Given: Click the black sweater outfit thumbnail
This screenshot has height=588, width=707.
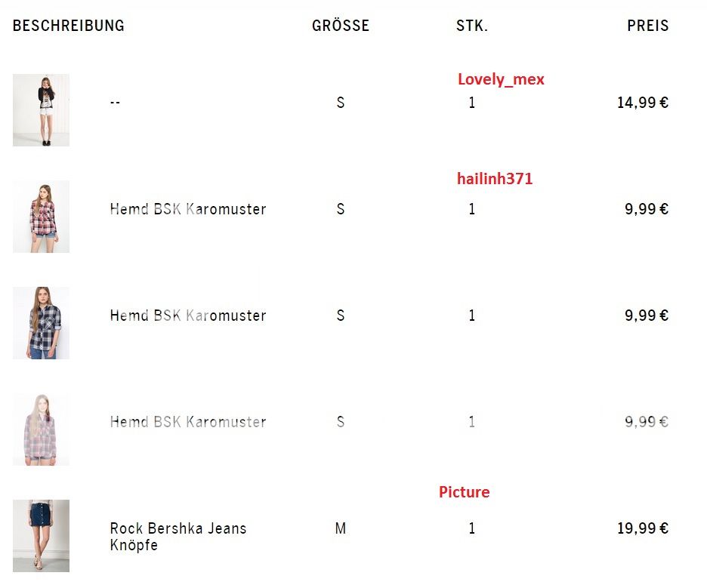Looking at the screenshot, I should tap(41, 110).
